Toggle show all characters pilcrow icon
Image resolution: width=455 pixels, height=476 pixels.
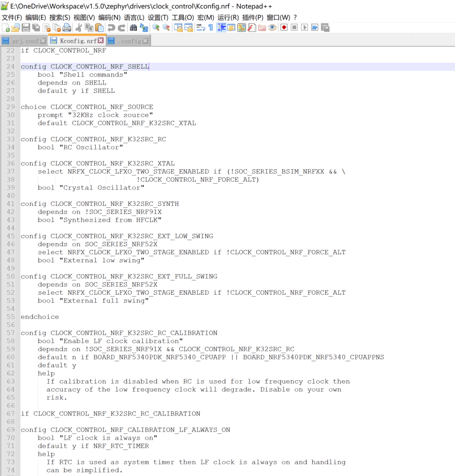pos(211,28)
